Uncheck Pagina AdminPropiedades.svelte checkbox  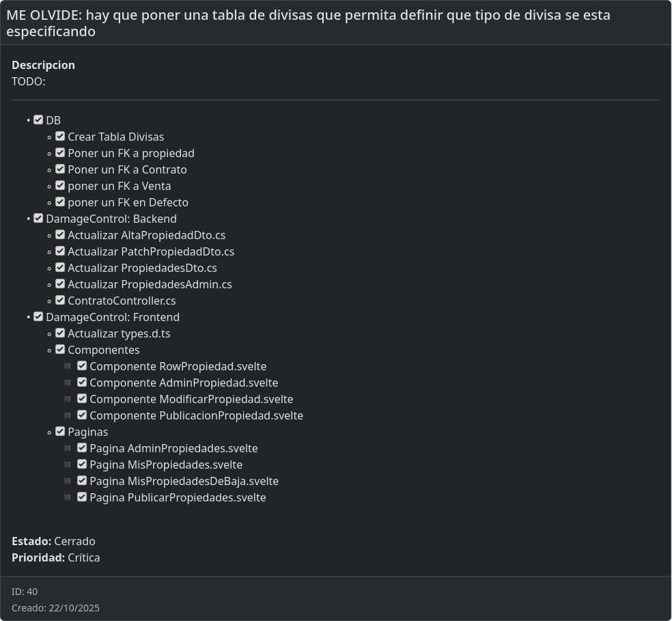(x=82, y=447)
